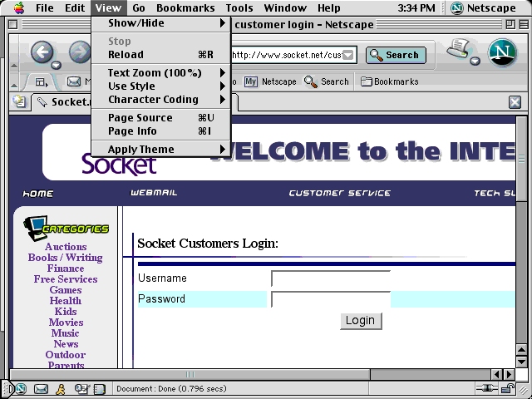
Task: Open the Free Services category link
Action: coord(66,279)
